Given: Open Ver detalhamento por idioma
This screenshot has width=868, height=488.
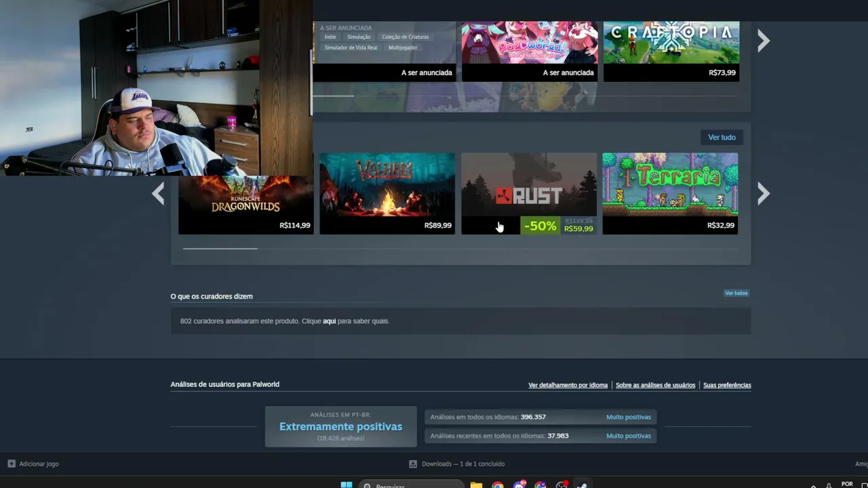Looking at the screenshot, I should (568, 385).
